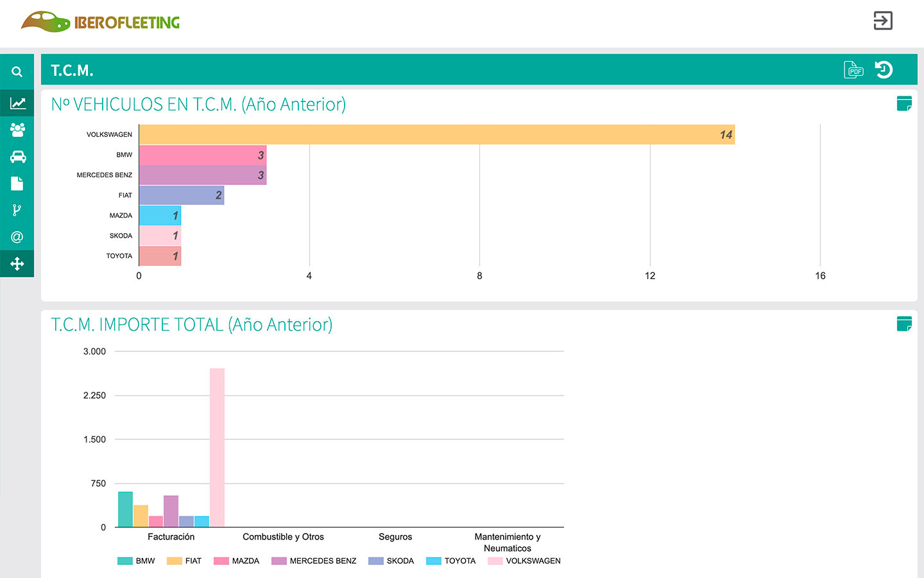Viewport: 924px width, 578px height.
Task: Click the FIAT legend entry
Action: point(184,561)
